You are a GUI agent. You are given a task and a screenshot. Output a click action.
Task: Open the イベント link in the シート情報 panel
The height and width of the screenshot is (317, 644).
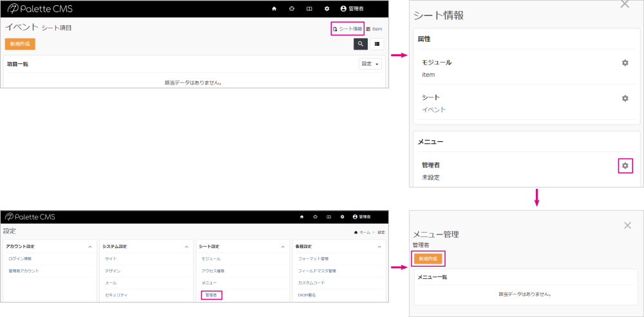434,110
